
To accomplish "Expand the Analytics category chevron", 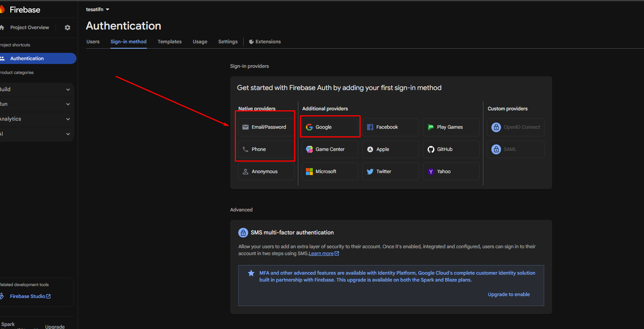I will 68,119.
